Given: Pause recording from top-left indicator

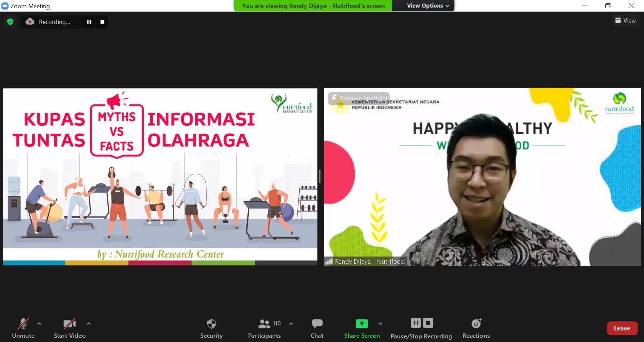Looking at the screenshot, I should tap(89, 22).
